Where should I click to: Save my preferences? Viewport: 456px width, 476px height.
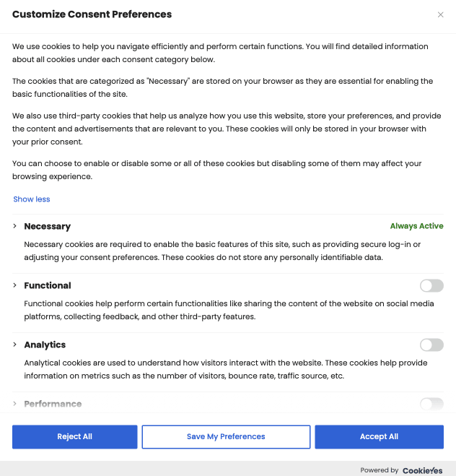(226, 436)
